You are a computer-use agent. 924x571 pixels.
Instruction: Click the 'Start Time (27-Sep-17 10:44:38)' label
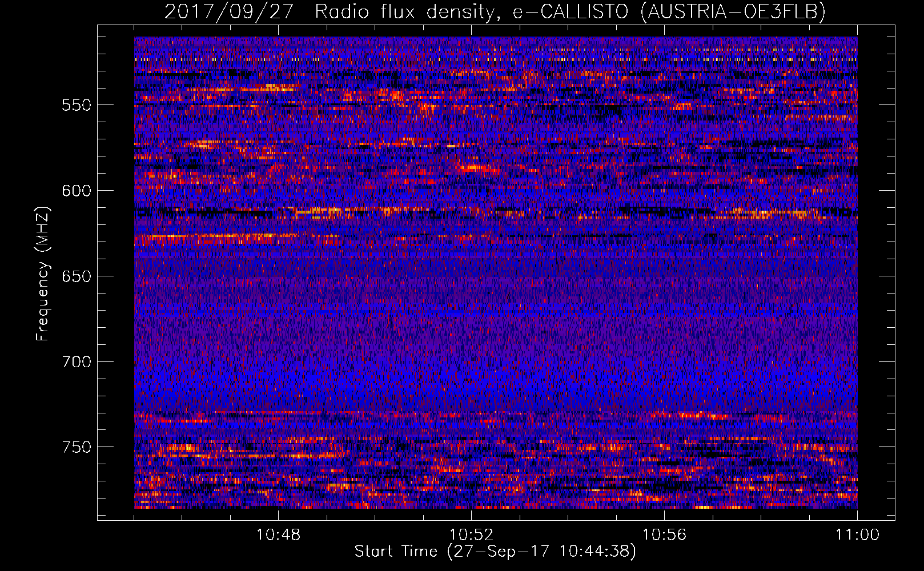tap(495, 552)
